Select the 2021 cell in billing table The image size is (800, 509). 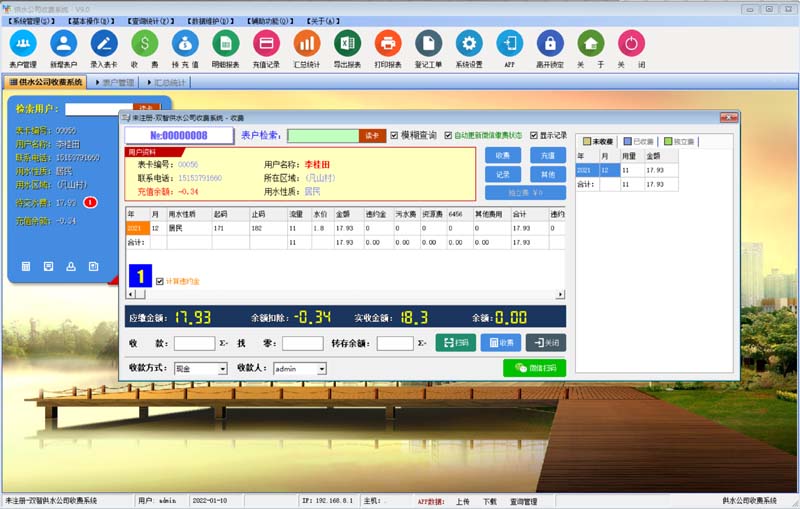pyautogui.click(x=138, y=228)
